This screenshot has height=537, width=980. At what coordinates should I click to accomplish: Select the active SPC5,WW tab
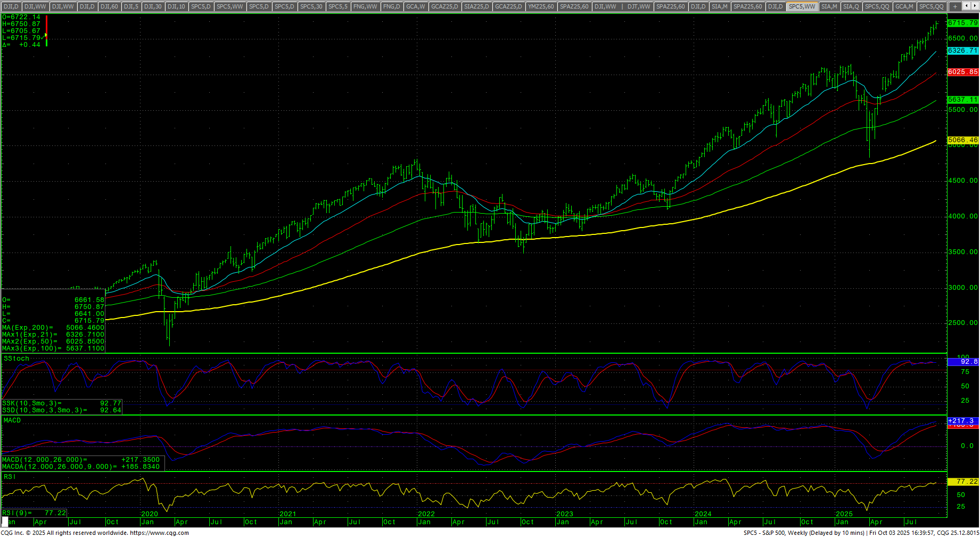802,6
